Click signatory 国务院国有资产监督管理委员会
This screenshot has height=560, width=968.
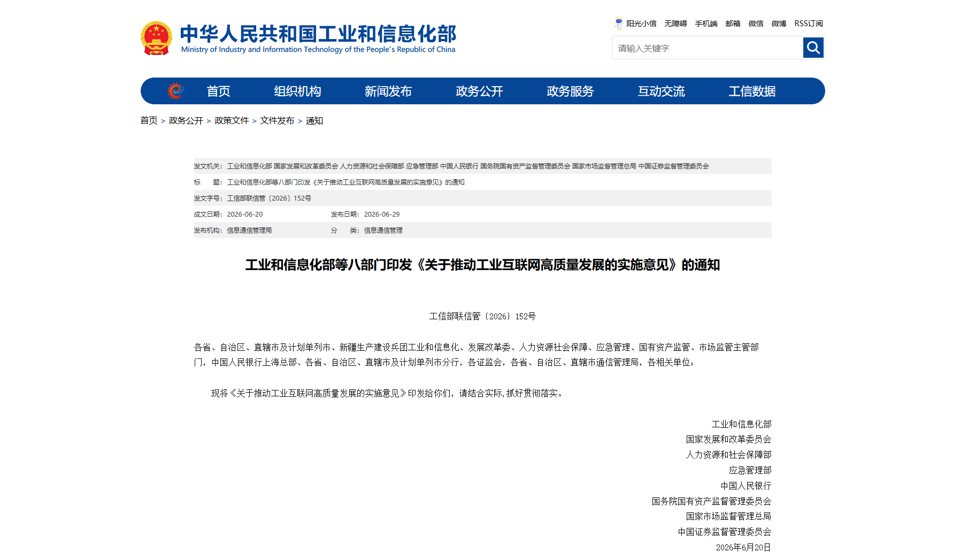click(x=711, y=502)
